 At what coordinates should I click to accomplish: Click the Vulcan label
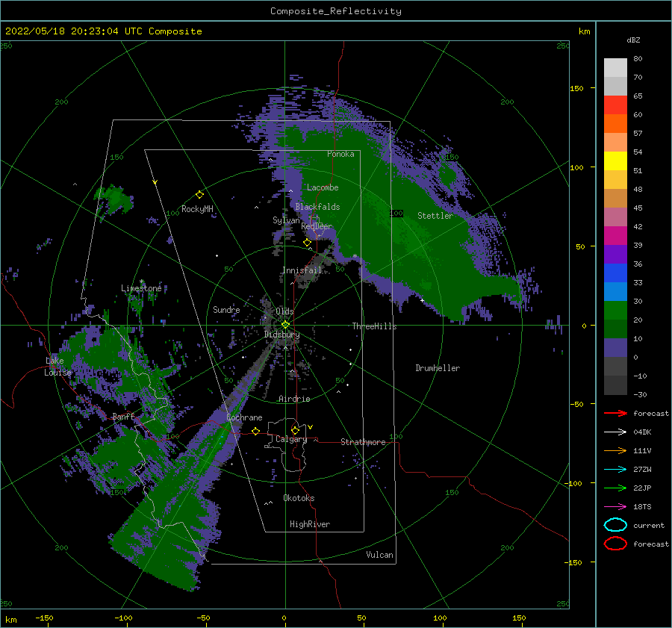tap(380, 555)
